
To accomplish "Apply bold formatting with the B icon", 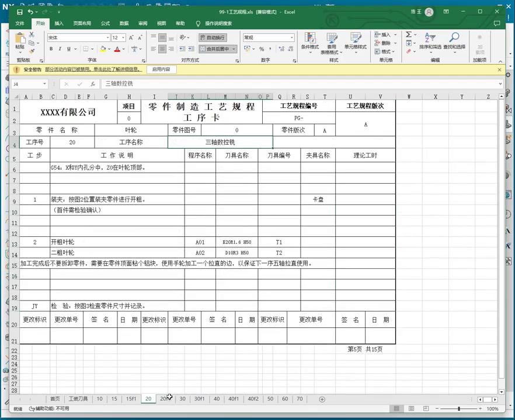I will (x=52, y=48).
